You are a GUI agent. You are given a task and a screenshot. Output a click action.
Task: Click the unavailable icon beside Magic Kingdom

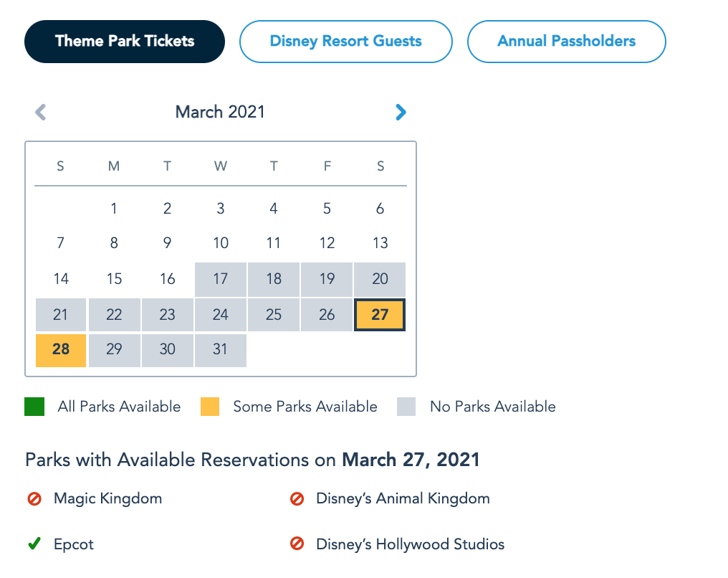(x=34, y=498)
